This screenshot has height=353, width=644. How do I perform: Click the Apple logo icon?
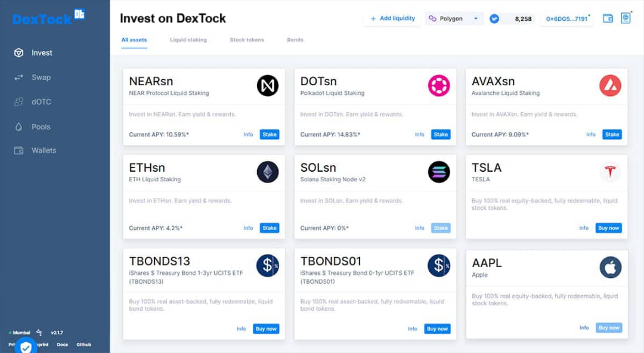point(611,267)
